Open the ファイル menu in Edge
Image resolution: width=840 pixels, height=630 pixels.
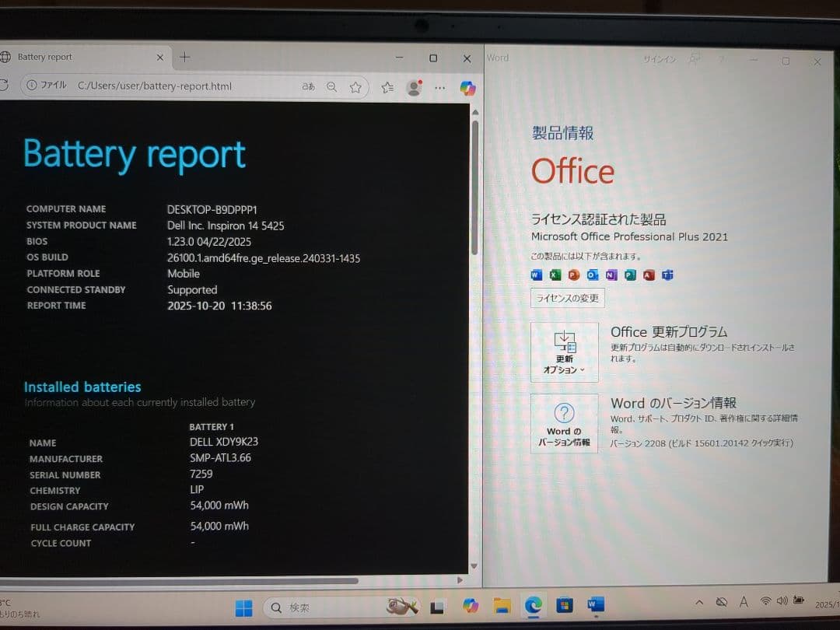click(50, 86)
